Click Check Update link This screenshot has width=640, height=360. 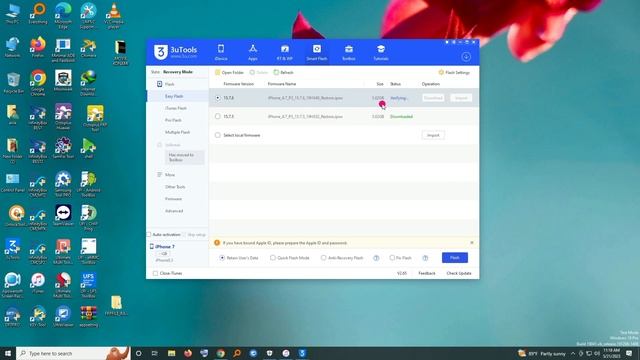point(459,273)
